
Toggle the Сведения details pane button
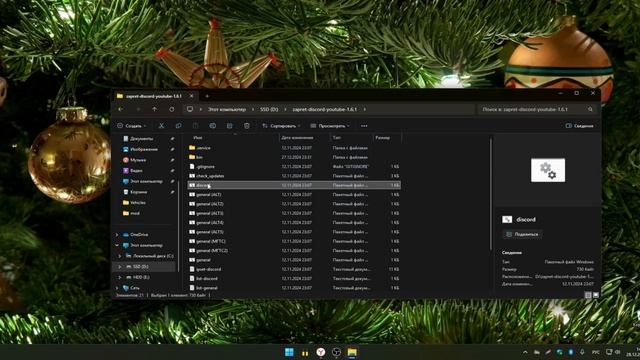click(580, 126)
